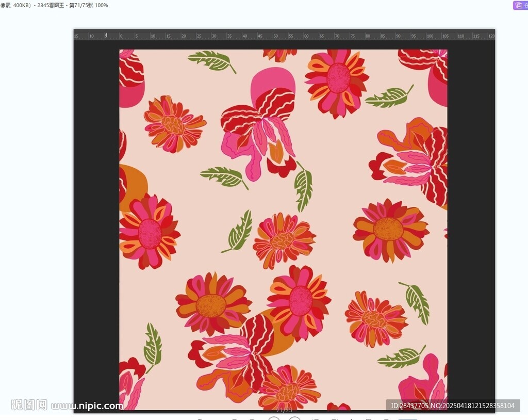The height and width of the screenshot is (420, 528).
Task: Go to previous image using round arrow button
Action: (x=274, y=418)
